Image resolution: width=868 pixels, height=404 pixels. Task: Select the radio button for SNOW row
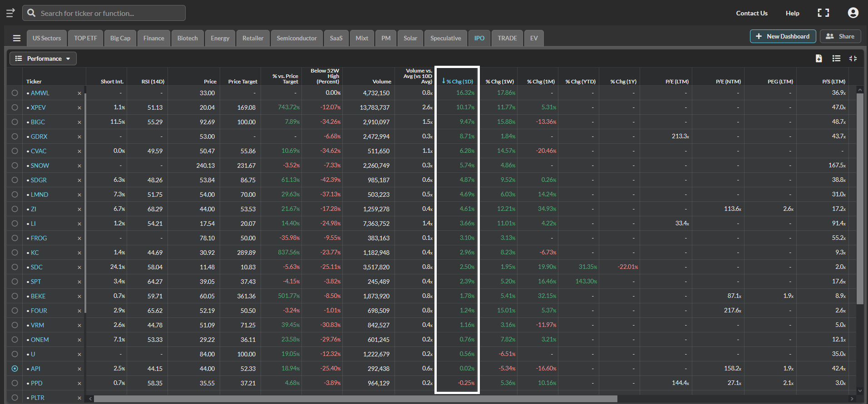coord(15,165)
